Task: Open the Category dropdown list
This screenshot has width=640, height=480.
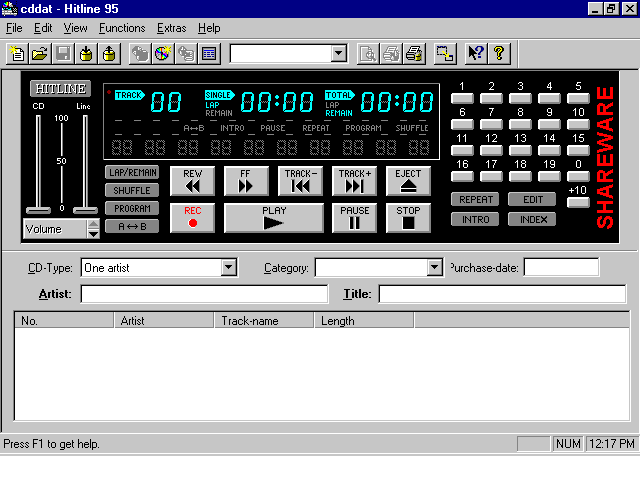Action: [x=434, y=268]
